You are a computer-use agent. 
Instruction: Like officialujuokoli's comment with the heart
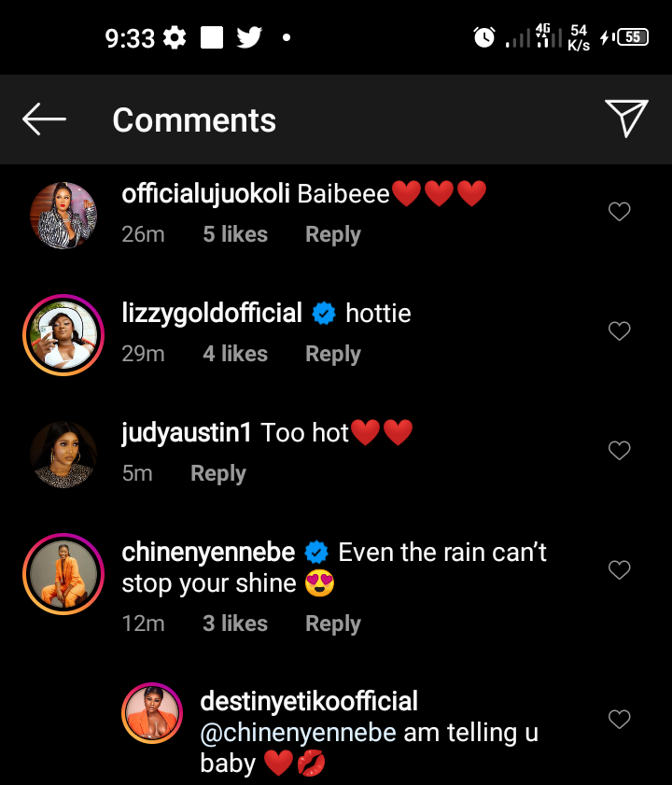(x=619, y=212)
